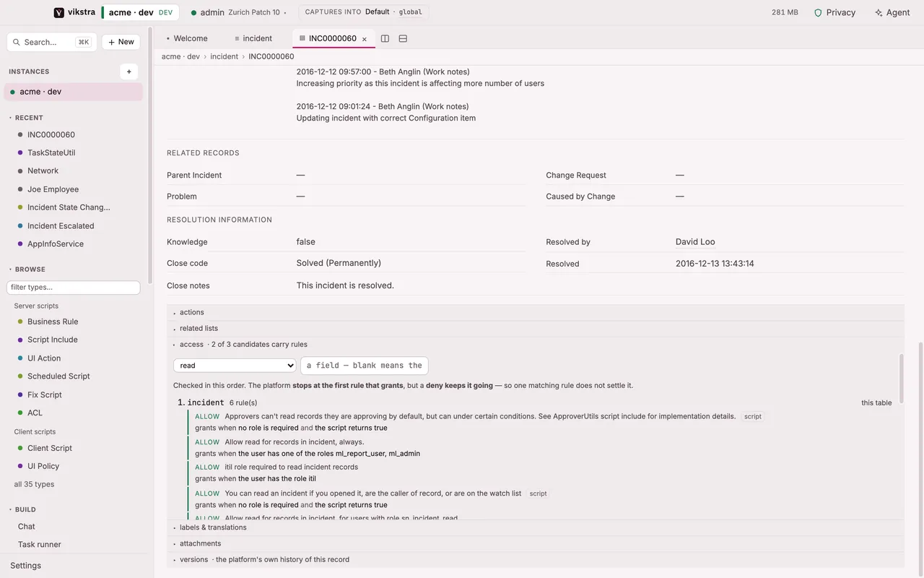Image resolution: width=924 pixels, height=578 pixels.
Task: Switch to the Welcome tab
Action: pos(187,38)
